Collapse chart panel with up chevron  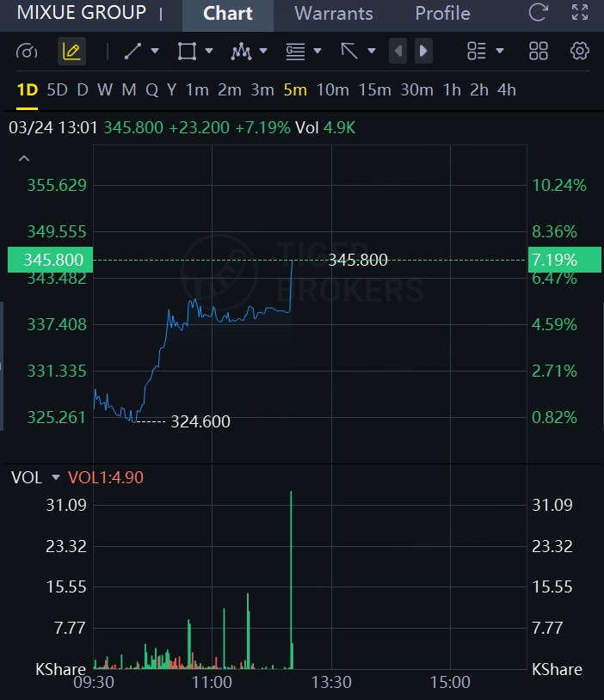click(24, 158)
